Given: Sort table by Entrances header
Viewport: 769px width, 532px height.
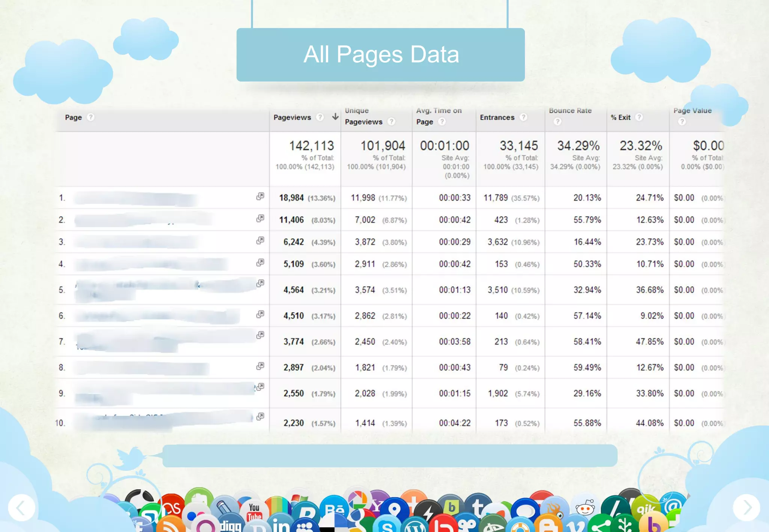Looking at the screenshot, I should [x=497, y=117].
